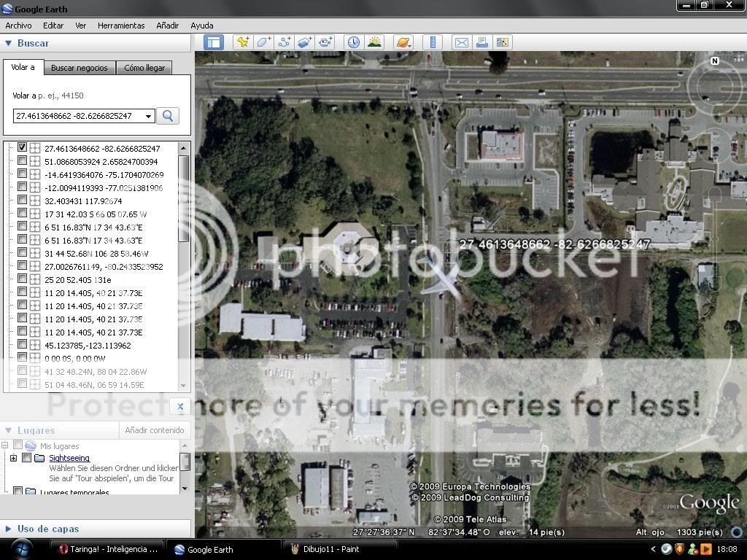Screen dimensions: 747x560
Task: Open the Editar menu
Action: (53, 26)
